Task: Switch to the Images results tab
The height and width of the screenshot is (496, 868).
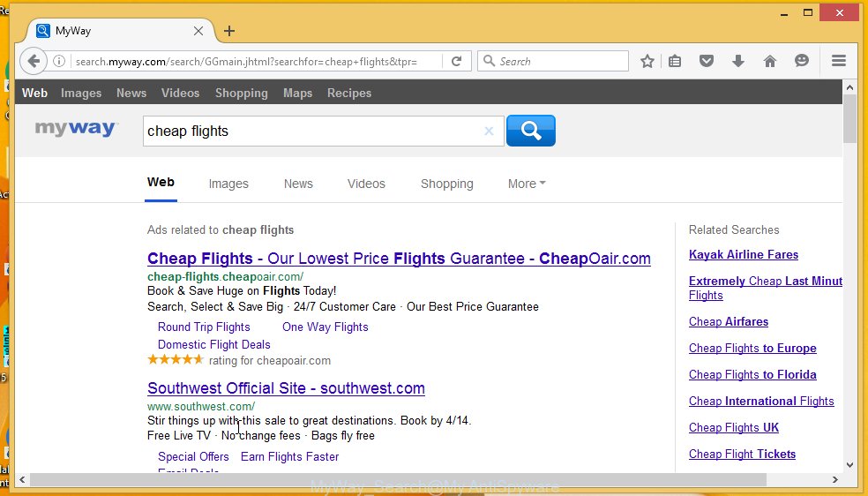Action: pos(228,184)
